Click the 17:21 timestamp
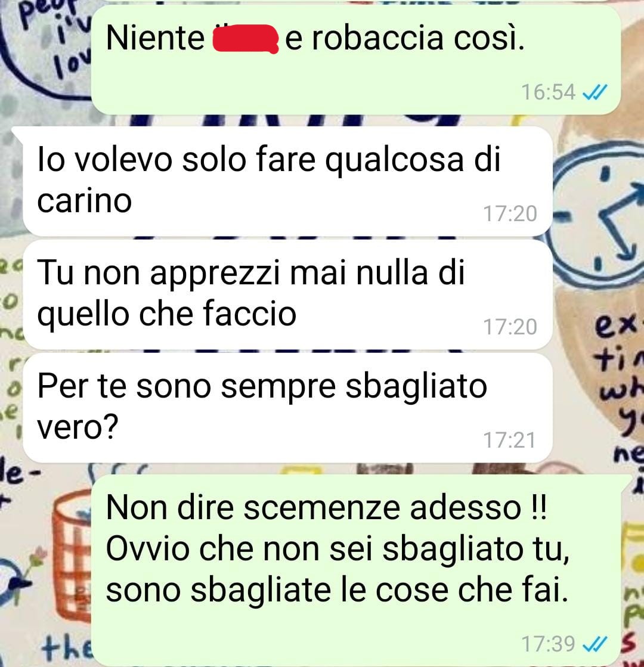644x667 pixels. (509, 440)
